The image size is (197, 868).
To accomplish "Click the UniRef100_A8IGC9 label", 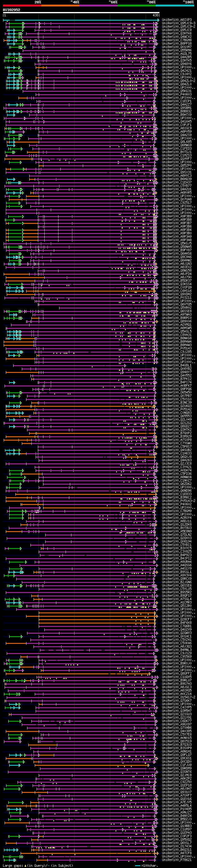I will click(176, 128).
